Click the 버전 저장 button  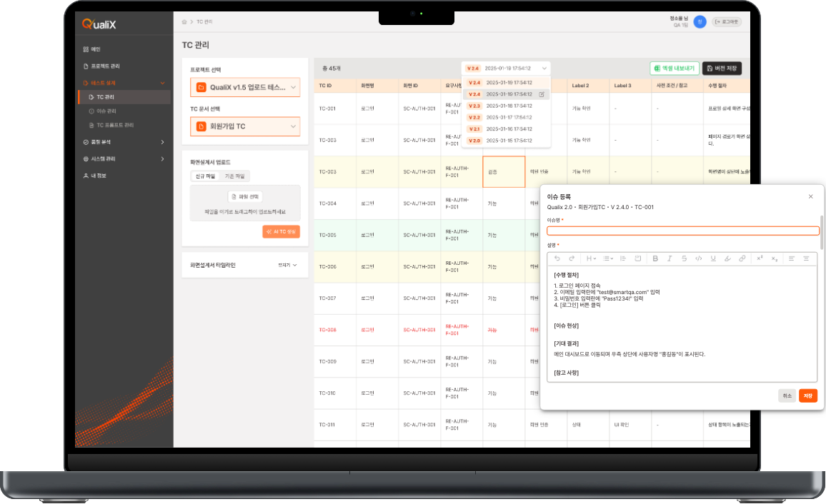(722, 69)
